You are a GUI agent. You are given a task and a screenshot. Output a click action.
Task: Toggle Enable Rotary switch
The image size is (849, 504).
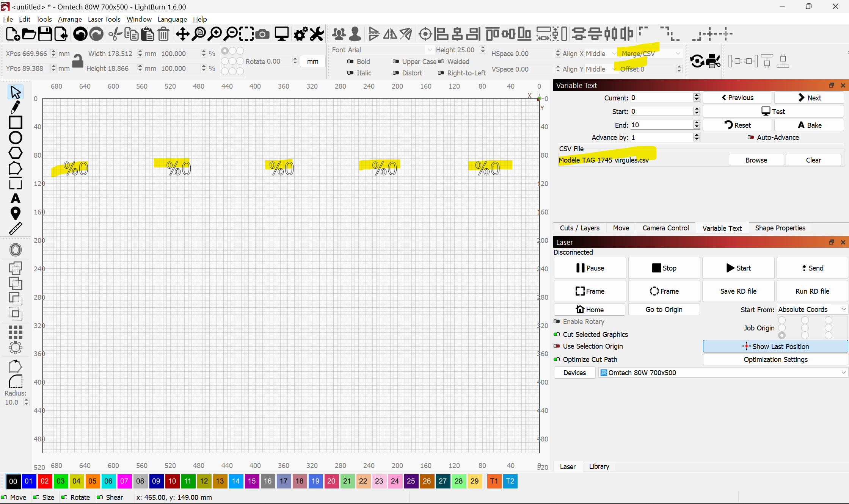[x=557, y=321]
